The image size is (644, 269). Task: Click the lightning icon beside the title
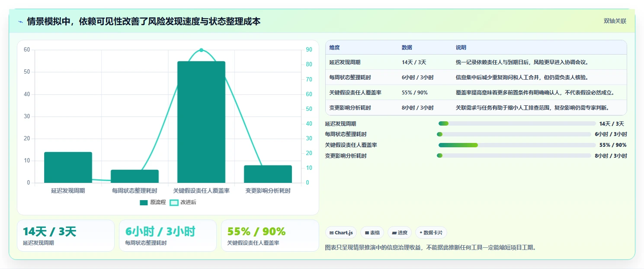[20, 22]
